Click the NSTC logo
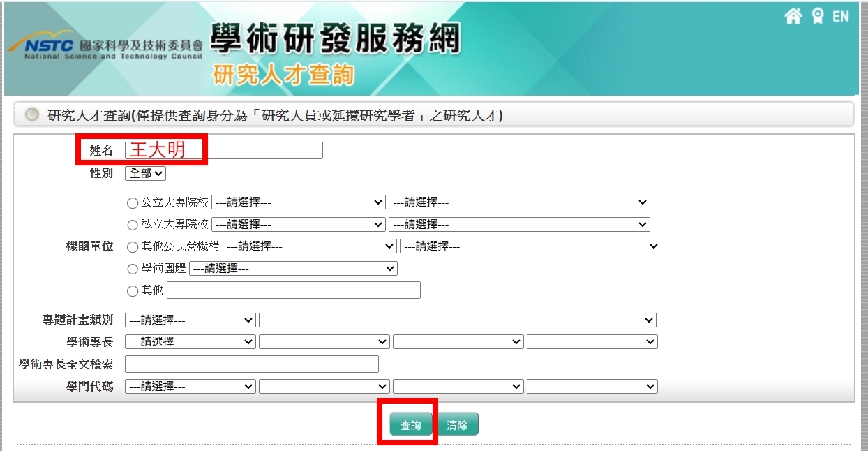 click(x=105, y=47)
